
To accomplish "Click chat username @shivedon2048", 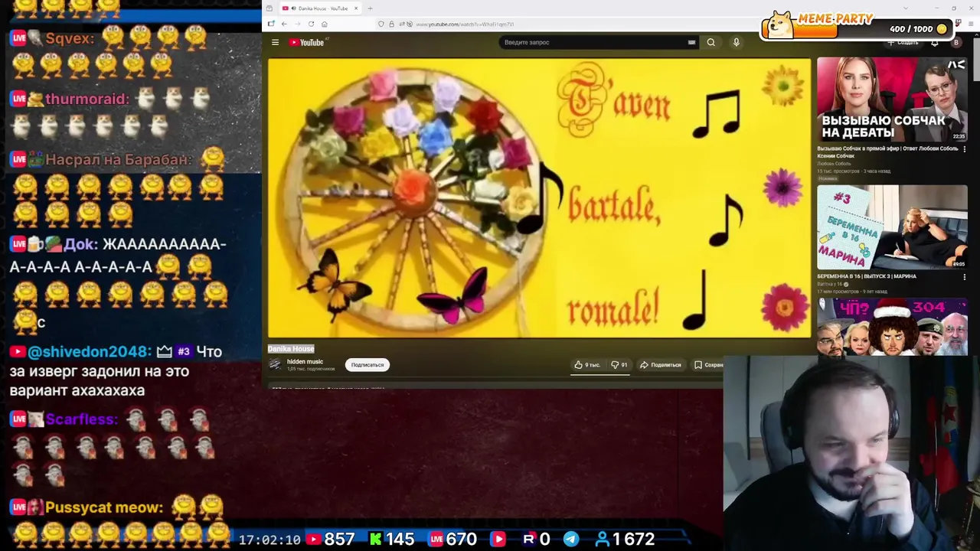I will pos(89,351).
